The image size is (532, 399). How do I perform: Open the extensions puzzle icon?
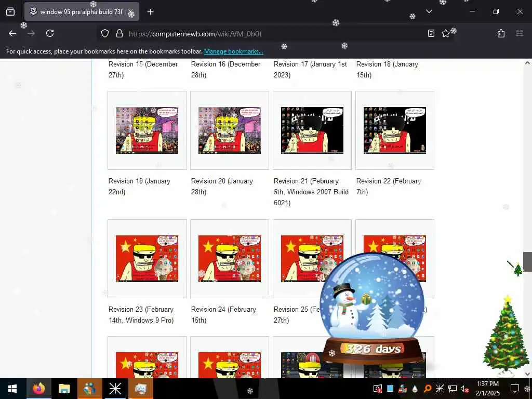click(x=501, y=33)
